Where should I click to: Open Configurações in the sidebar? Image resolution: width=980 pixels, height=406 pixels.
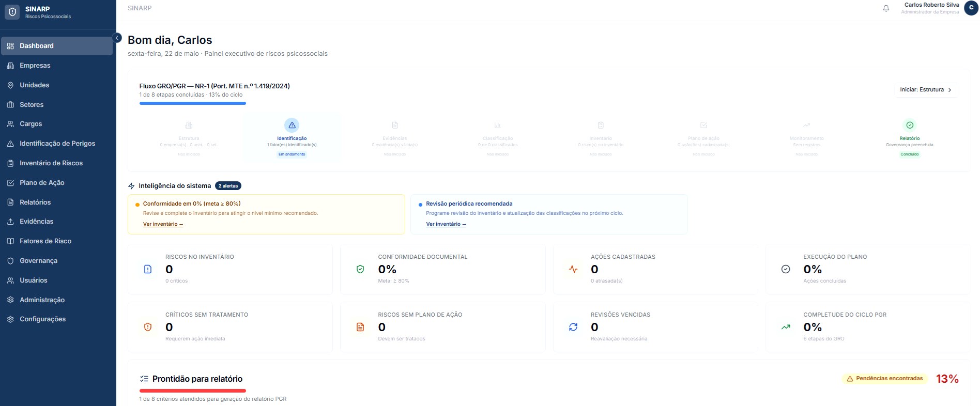[x=57, y=319]
